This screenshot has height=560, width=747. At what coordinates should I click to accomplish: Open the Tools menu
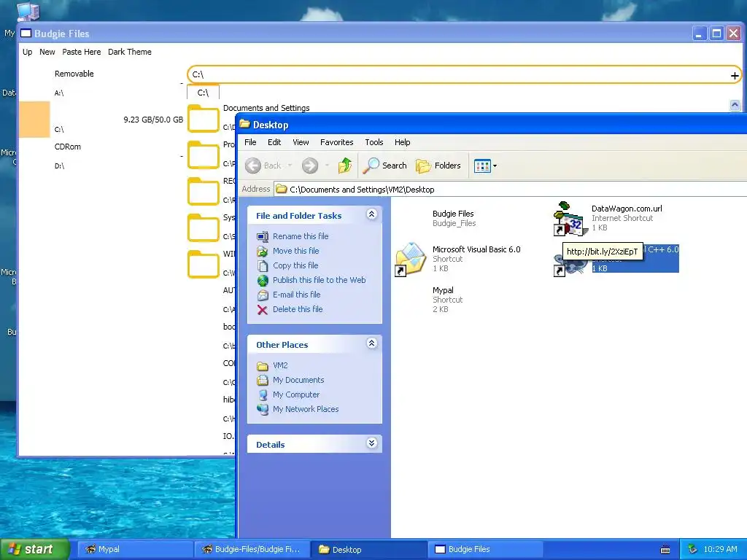click(374, 142)
